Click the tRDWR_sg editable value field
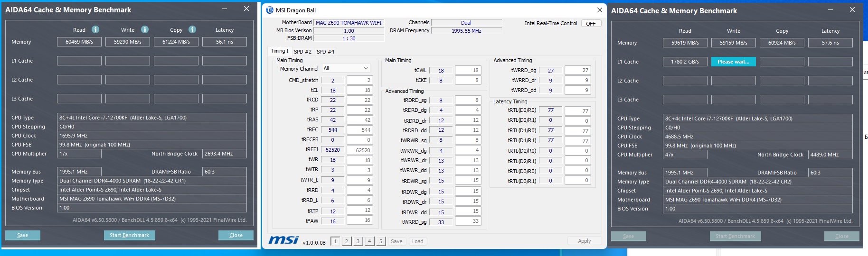This screenshot has height=256, width=868. click(x=468, y=180)
